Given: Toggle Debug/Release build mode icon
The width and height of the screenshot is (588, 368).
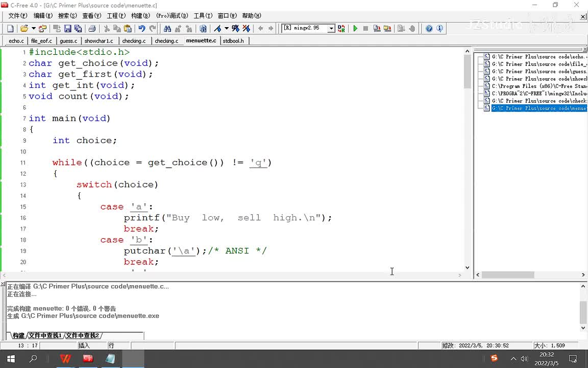Looking at the screenshot, I should click(x=341, y=29).
